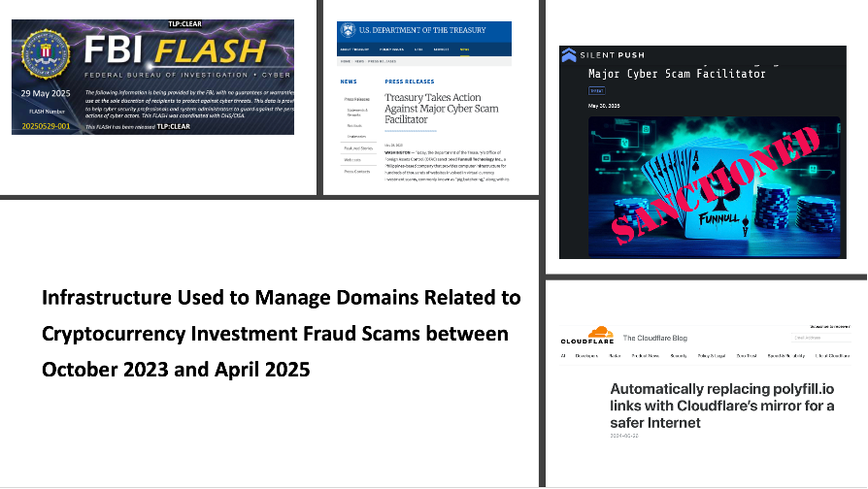Image resolution: width=868 pixels, height=489 pixels.
Task: Click 'The Cloudflare Blog' title
Action: point(654,338)
